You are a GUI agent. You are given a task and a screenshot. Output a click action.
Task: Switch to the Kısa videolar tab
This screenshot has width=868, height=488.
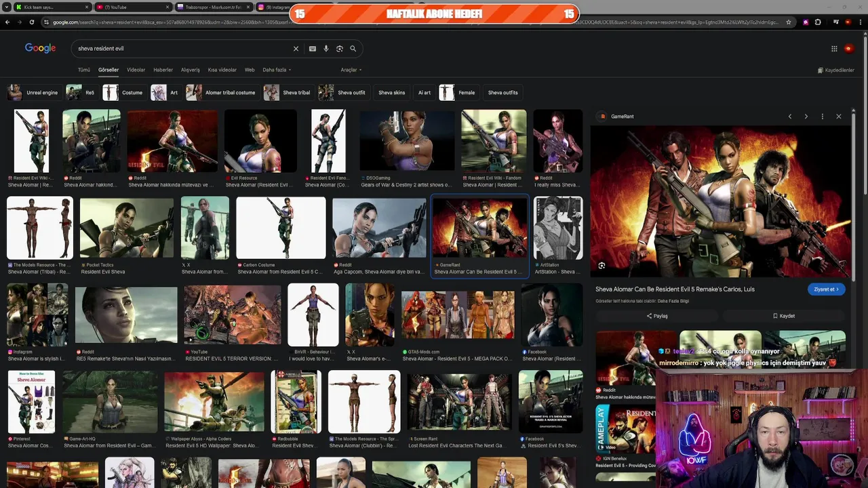coord(222,70)
